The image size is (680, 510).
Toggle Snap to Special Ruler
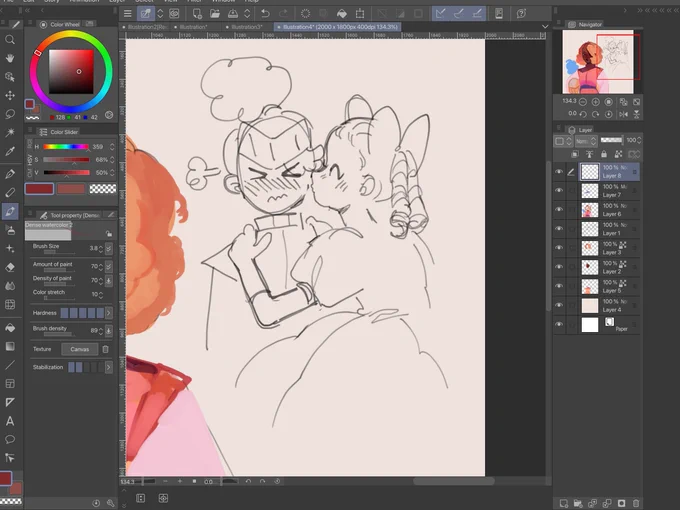[459, 14]
